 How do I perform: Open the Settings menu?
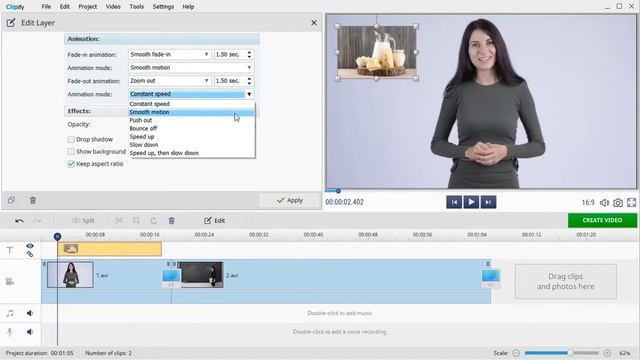coord(163,7)
